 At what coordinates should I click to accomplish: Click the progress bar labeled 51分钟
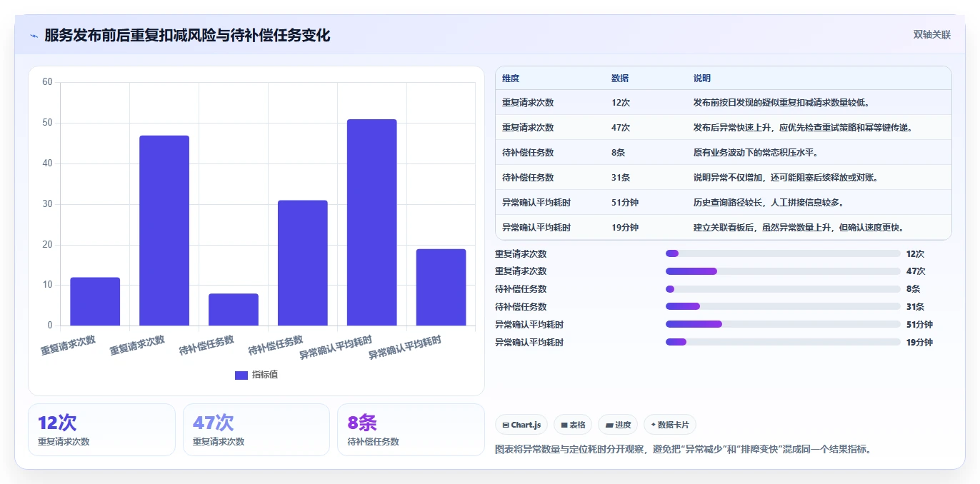[783, 324]
